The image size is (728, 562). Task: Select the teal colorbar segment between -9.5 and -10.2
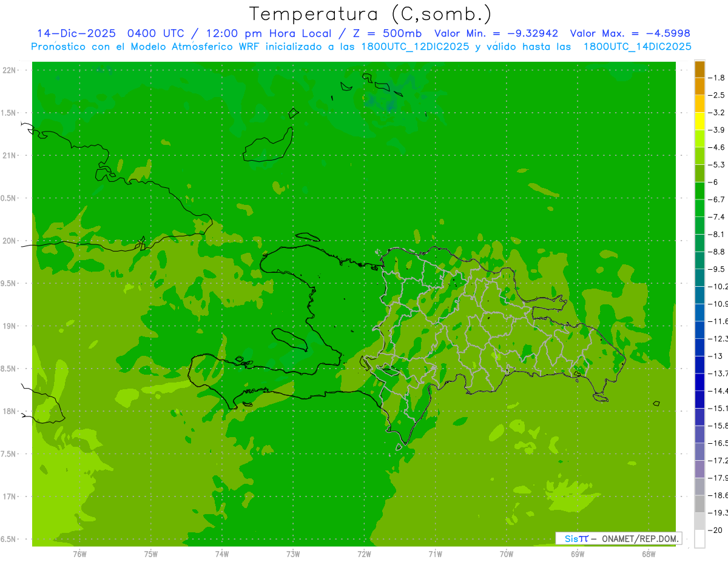(x=699, y=278)
